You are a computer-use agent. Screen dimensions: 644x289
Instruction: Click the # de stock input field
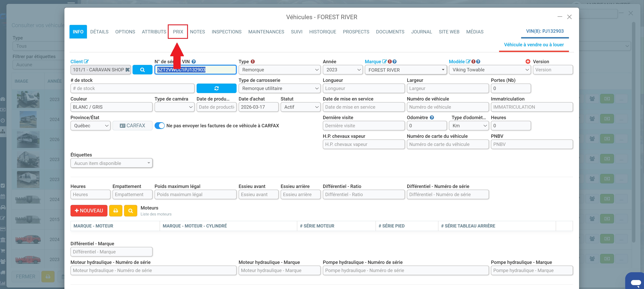(x=132, y=88)
